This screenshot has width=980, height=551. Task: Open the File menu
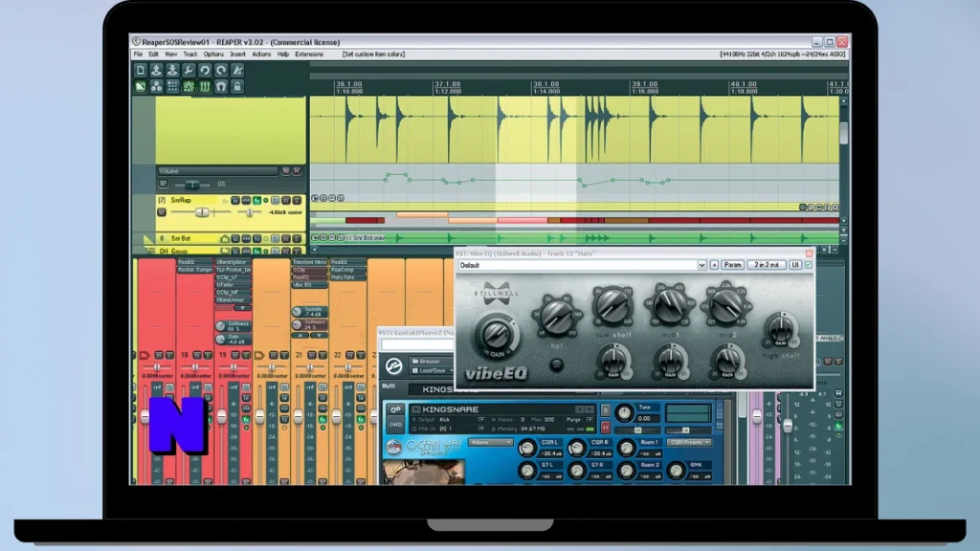tap(138, 55)
